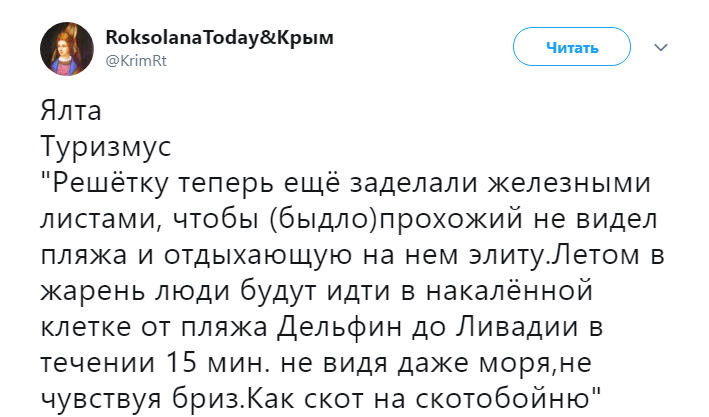Click the word скотобойню ending the tweet
Viewport: 709px width, 417px height.
tap(503, 400)
